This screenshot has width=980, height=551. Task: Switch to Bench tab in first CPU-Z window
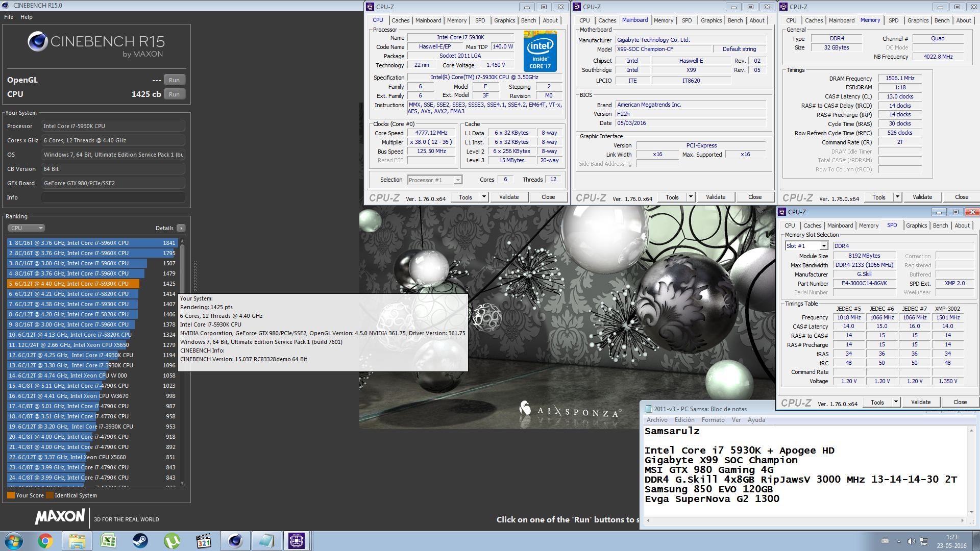pyautogui.click(x=529, y=20)
